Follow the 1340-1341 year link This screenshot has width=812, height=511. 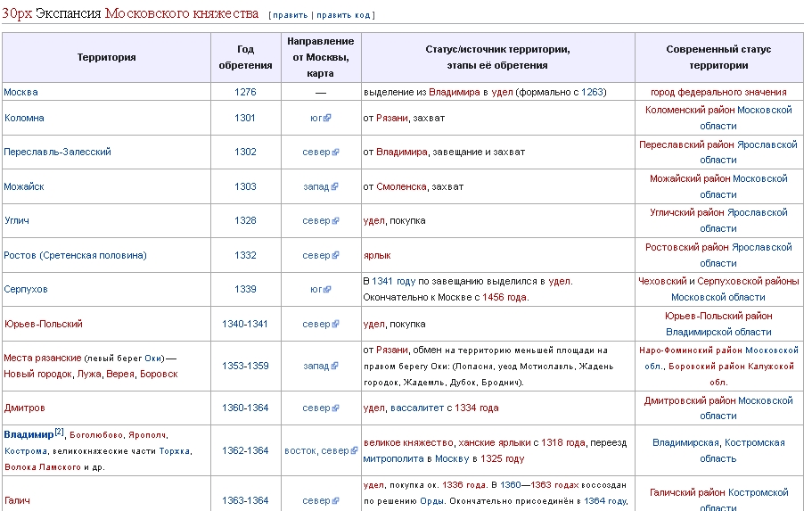[x=245, y=324]
